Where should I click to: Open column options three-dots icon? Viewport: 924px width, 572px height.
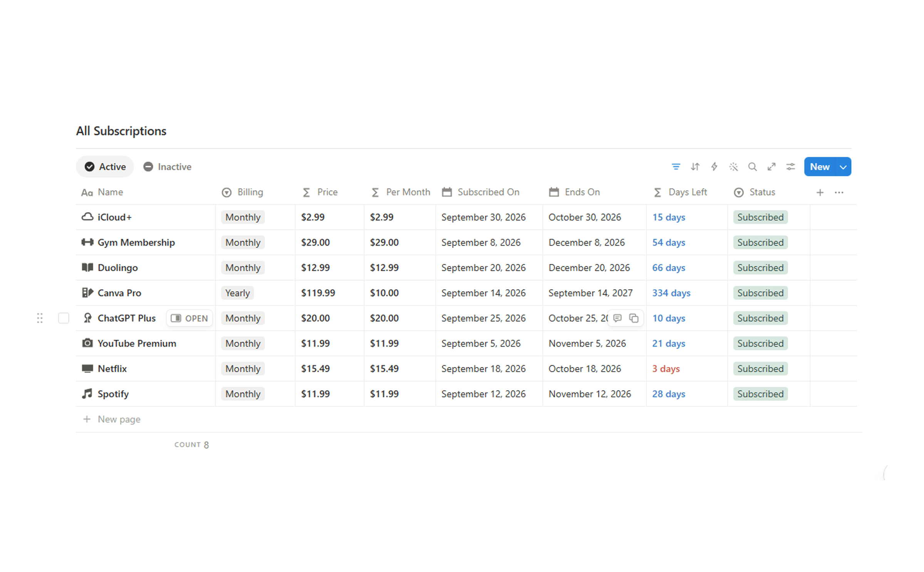pyautogui.click(x=839, y=192)
